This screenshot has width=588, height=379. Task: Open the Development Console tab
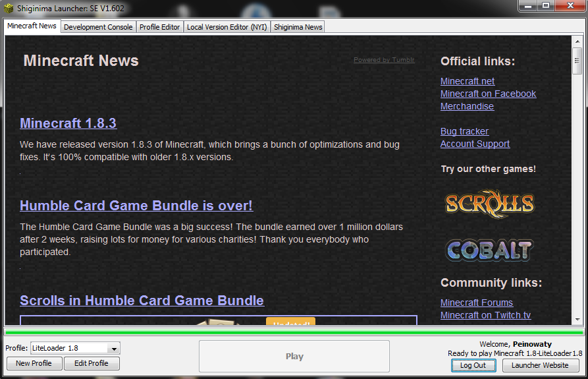pos(98,27)
